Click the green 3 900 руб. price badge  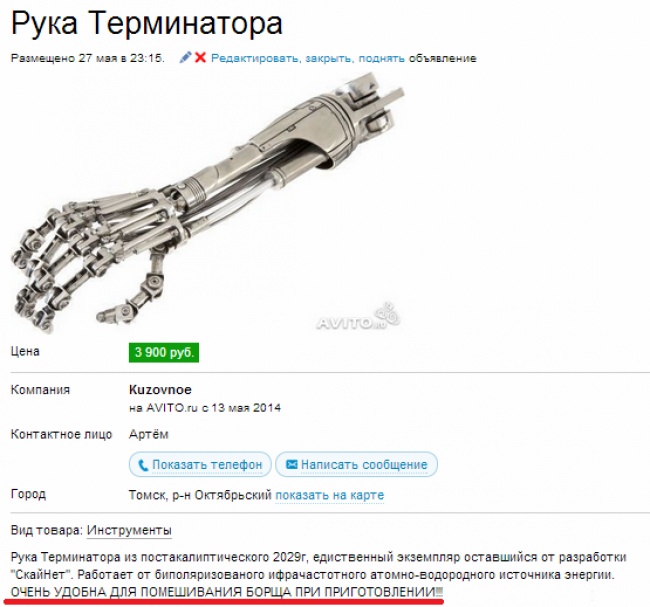164,352
